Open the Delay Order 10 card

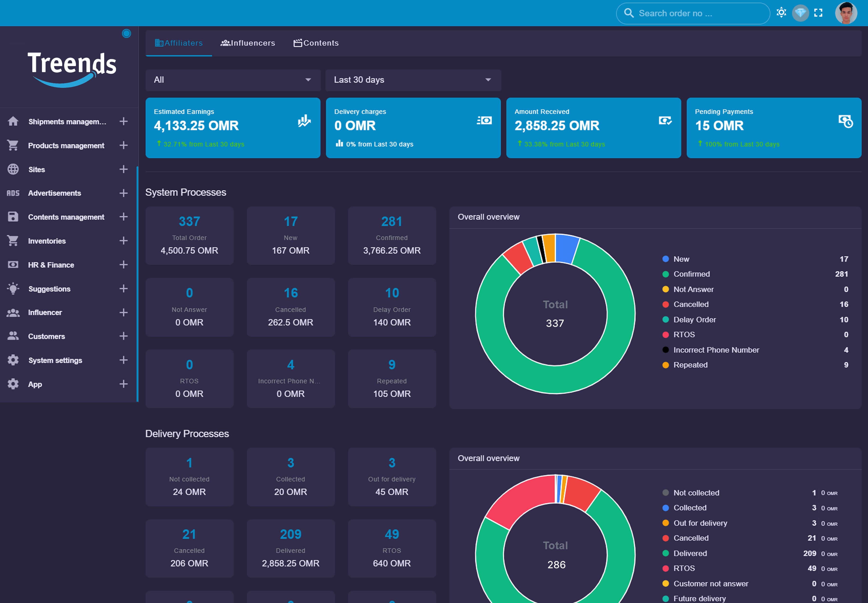click(x=392, y=307)
